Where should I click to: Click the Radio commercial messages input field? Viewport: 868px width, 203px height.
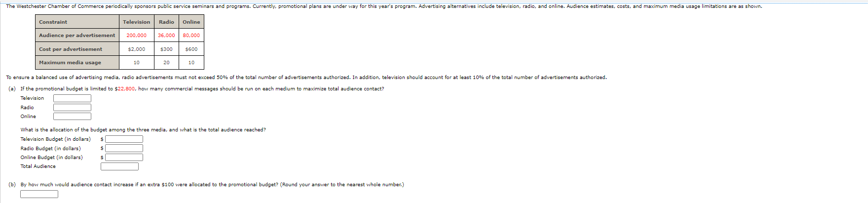[x=72, y=107]
